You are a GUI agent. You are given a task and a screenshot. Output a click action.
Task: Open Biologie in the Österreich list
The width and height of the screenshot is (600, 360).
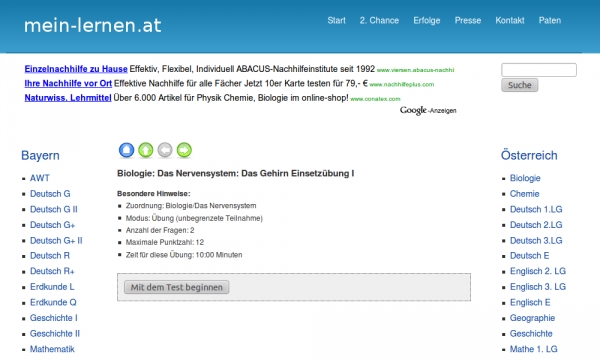[x=525, y=178]
